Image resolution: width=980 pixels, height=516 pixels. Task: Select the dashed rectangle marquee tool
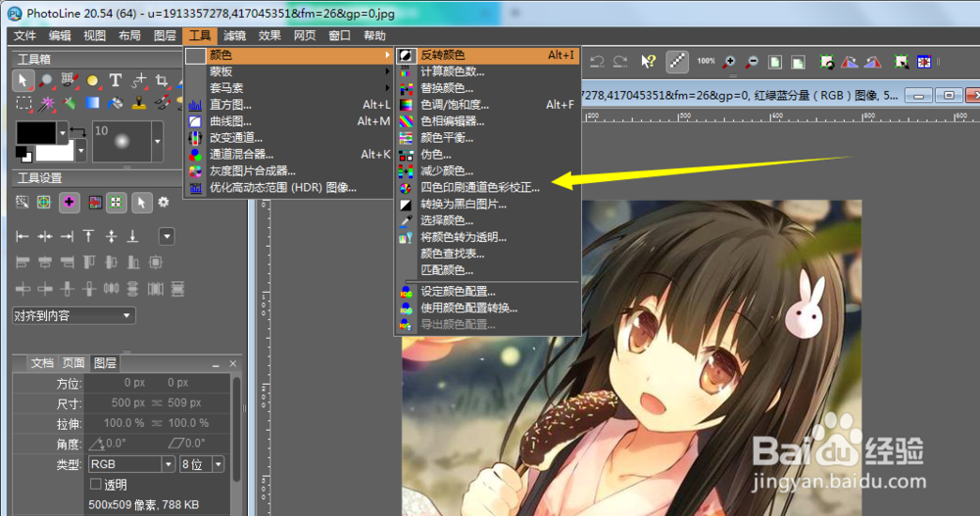coord(24,103)
